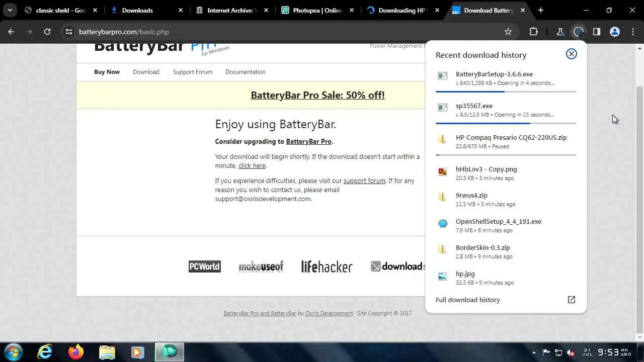This screenshot has width=644, height=362.
Task: Open the Chrome profile avatar
Action: 615,32
